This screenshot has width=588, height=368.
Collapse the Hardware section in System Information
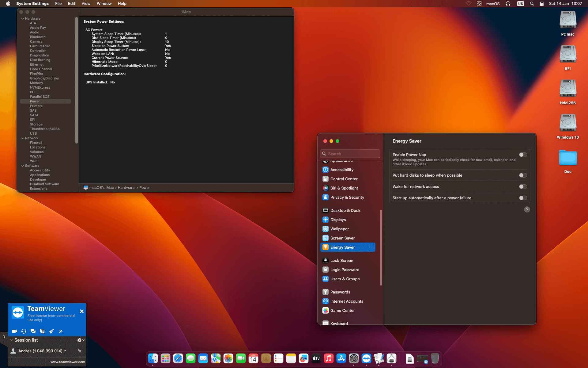pyautogui.click(x=23, y=19)
